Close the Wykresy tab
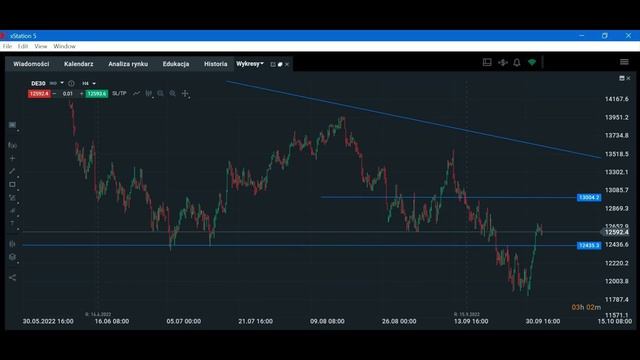Screen dimensions: 640x360 point(287,64)
